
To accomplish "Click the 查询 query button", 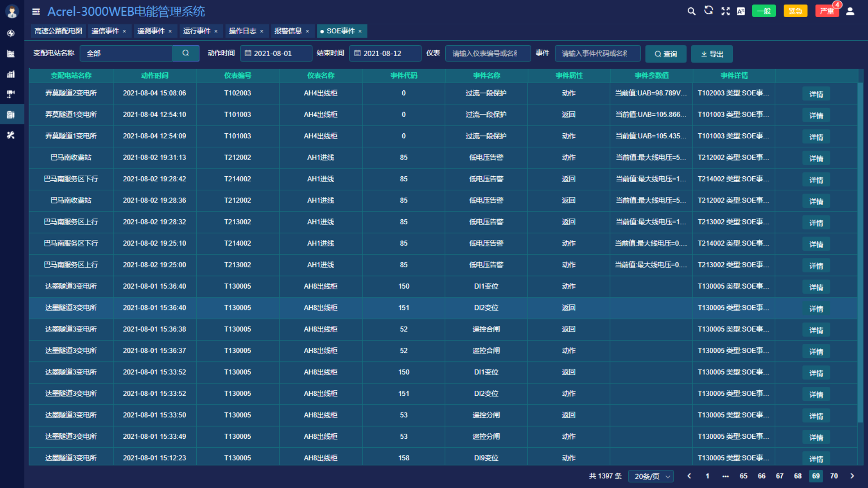I will click(665, 54).
